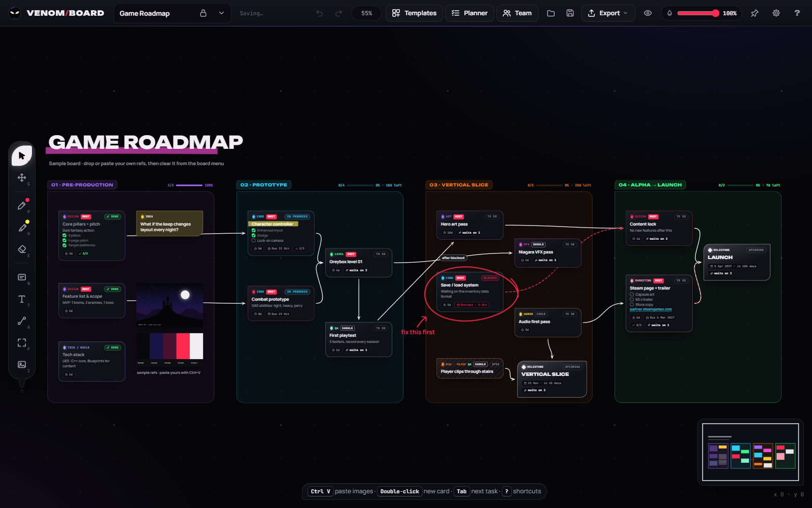Click the minimap overview thumbnail
This screenshot has width=812, height=508.
[x=750, y=452]
